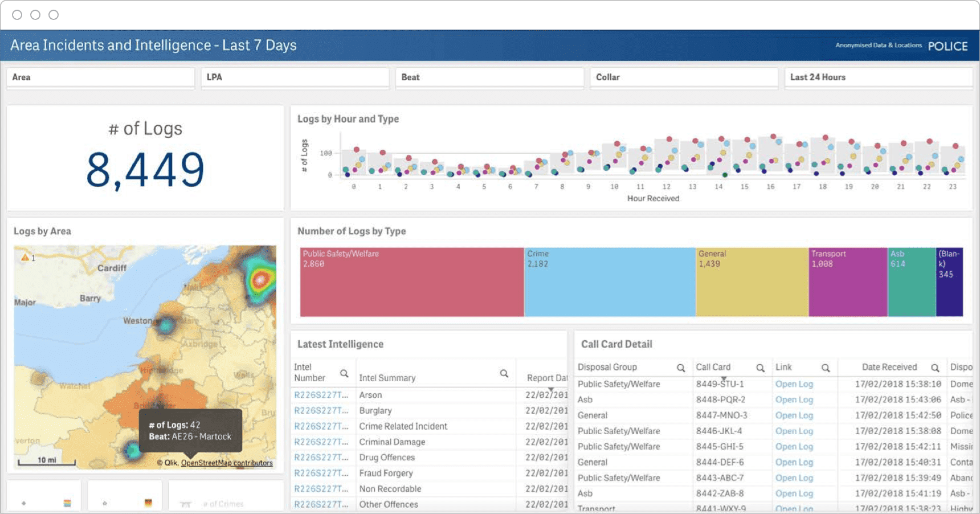The width and height of the screenshot is (980, 514).
Task: Sort by Date Received column header
Action: click(x=889, y=367)
